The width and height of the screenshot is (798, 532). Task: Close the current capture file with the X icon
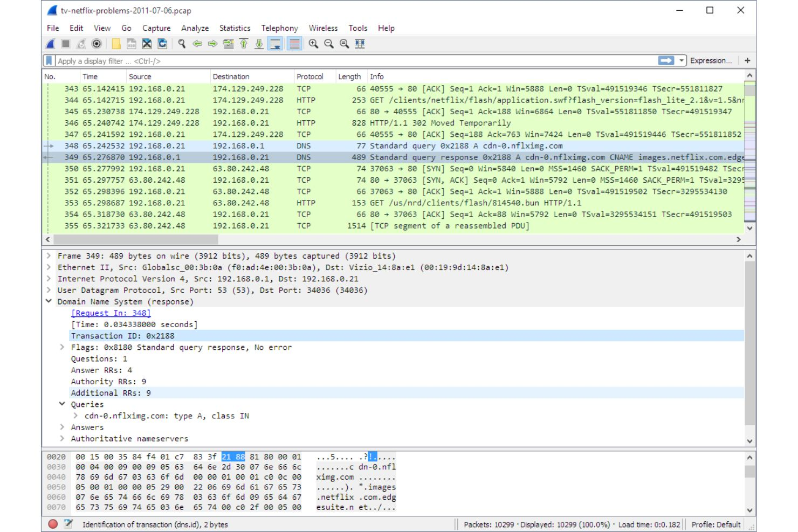[x=146, y=44]
